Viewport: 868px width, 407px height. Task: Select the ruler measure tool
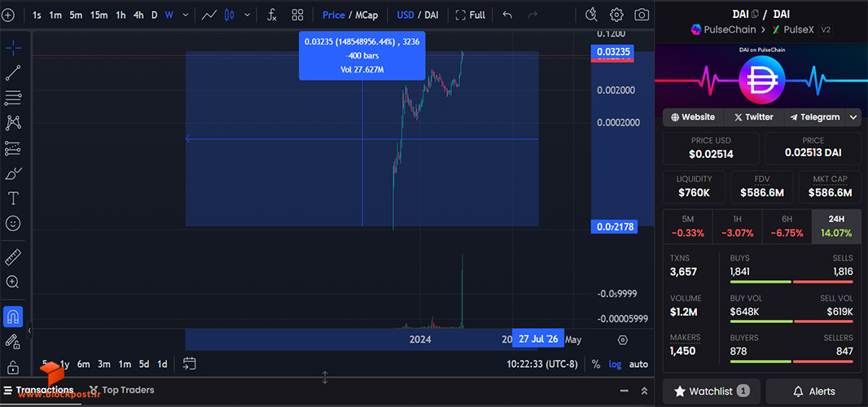pyautogui.click(x=13, y=257)
